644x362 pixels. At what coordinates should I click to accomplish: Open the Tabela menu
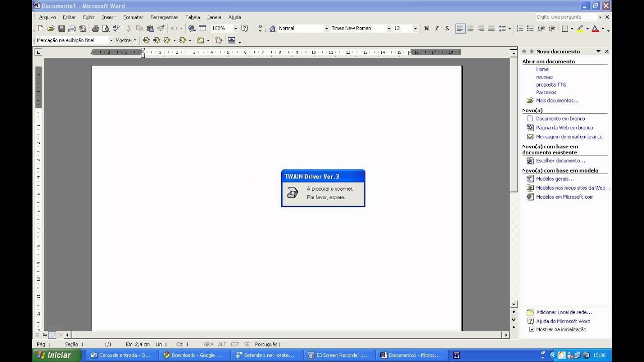coord(193,17)
